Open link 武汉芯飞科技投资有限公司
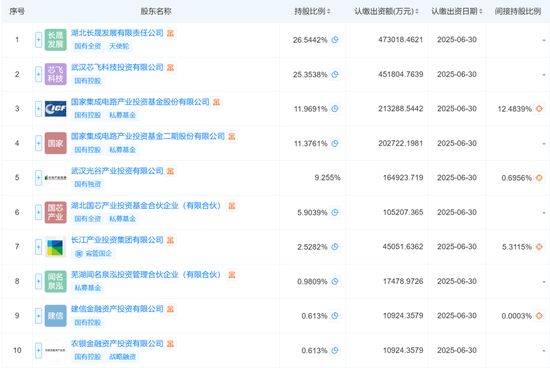Image resolution: width=550 pixels, height=368 pixels. pos(117,67)
